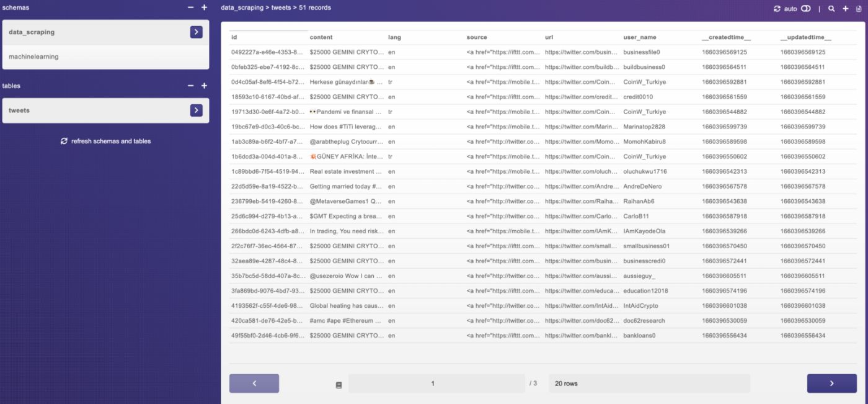This screenshot has width=868, height=404.
Task: Open the 20 rows page size dropdown
Action: pyautogui.click(x=649, y=384)
